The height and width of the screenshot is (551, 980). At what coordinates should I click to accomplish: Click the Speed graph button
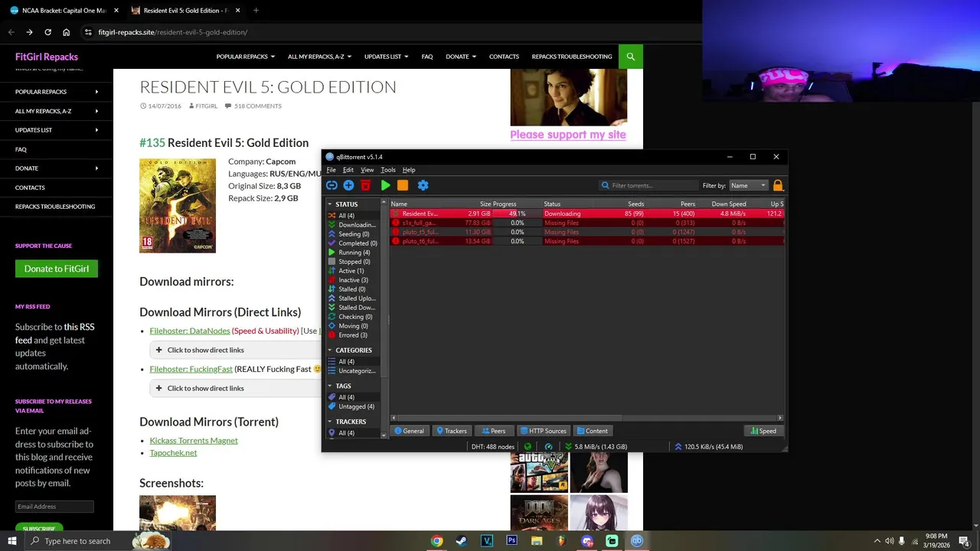tap(763, 431)
